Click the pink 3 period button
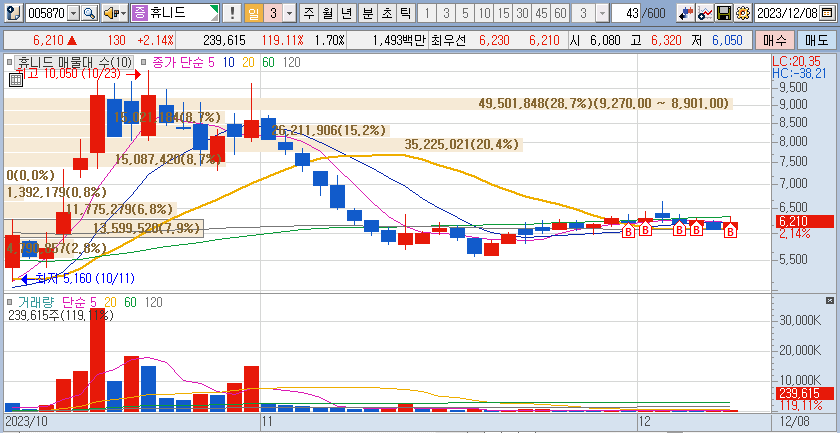The height and width of the screenshot is (433, 840). 273,13
